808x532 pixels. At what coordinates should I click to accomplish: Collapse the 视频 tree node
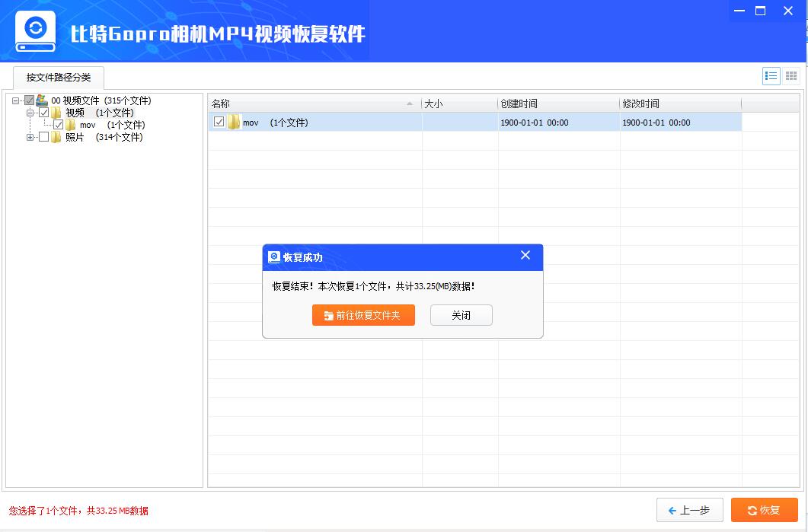click(30, 113)
